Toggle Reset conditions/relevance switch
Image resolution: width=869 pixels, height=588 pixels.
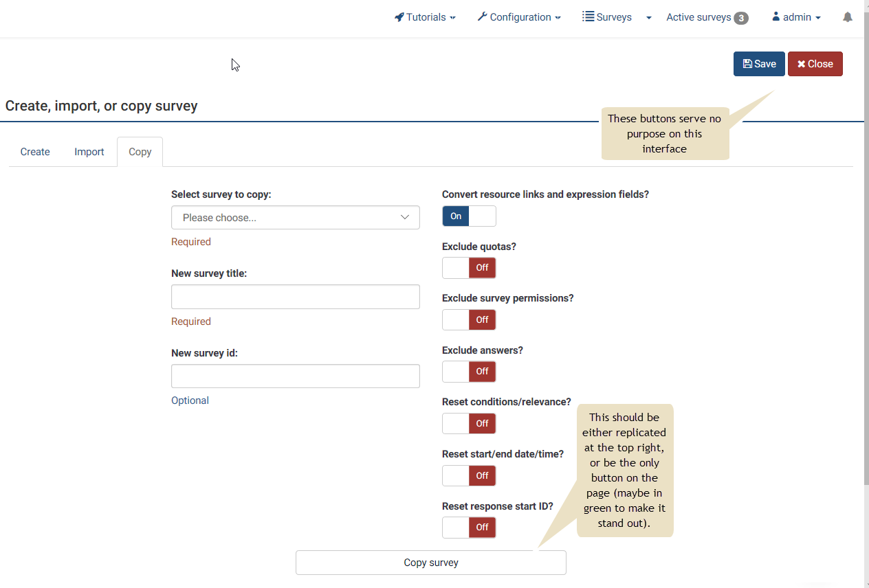pos(469,424)
